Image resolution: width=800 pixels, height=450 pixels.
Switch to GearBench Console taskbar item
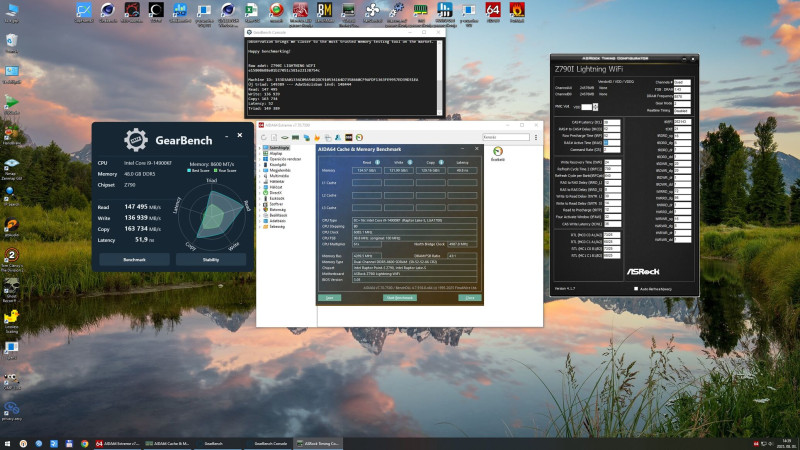tap(267, 444)
